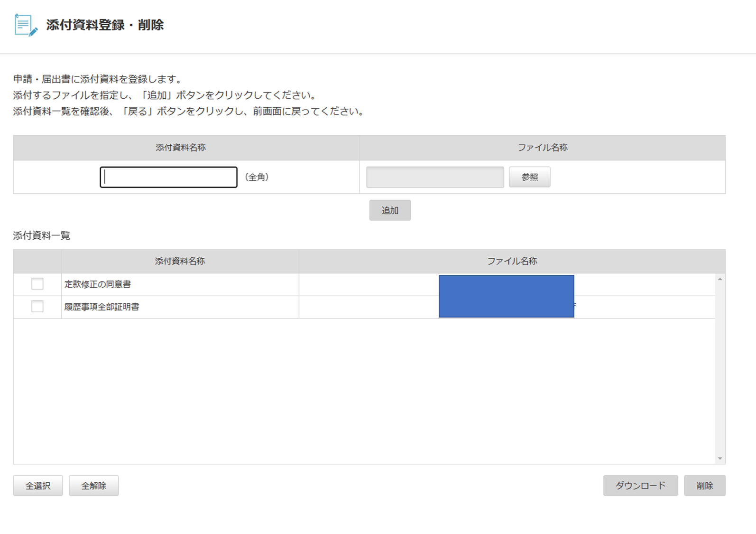Click the 全解除 button

93,486
